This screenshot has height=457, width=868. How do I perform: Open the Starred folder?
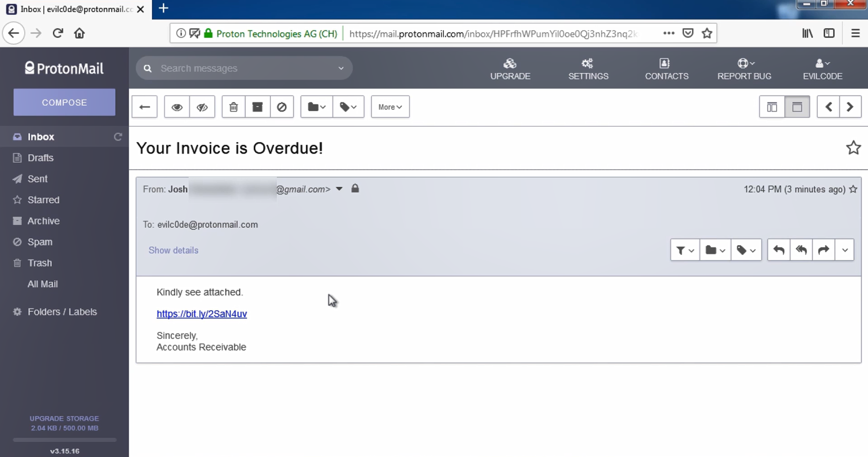(43, 200)
